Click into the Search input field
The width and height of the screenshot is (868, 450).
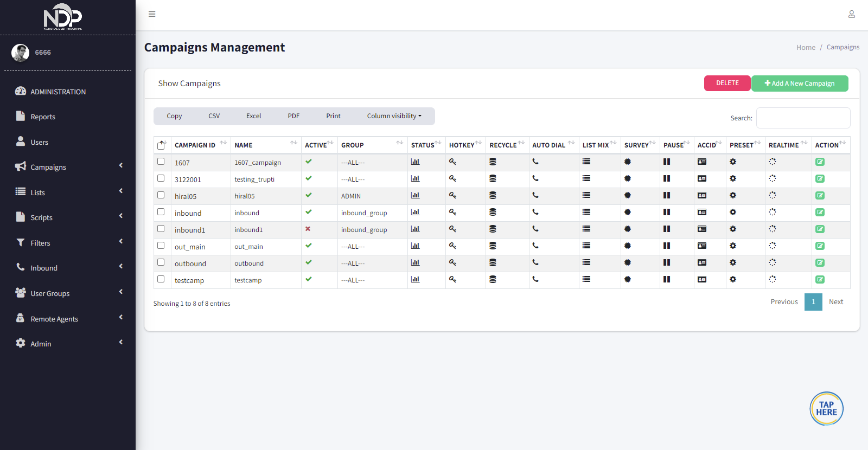click(803, 118)
